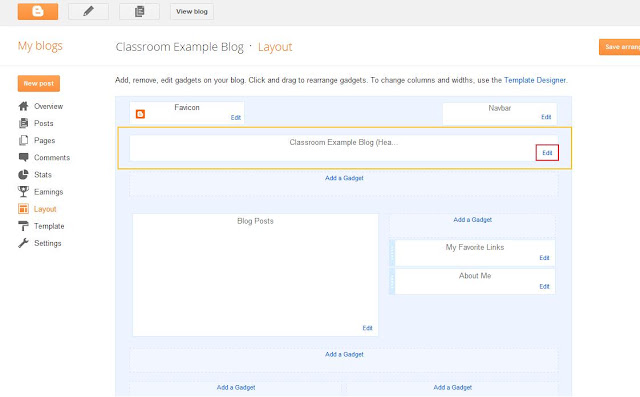Add a Gadget above My Favorite Links
This screenshot has height=397, width=640.
tap(473, 220)
